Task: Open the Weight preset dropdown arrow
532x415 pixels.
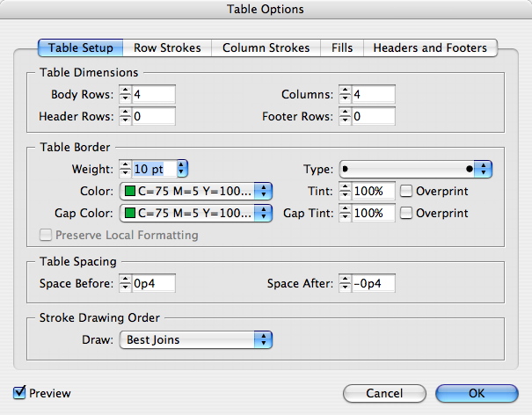Action: [182, 169]
